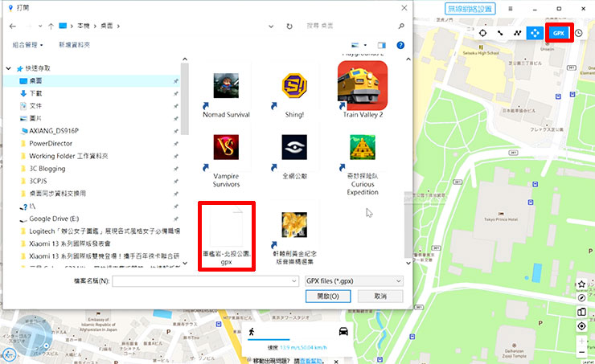
Task: Expand address bar history dropdown
Action: point(271,27)
